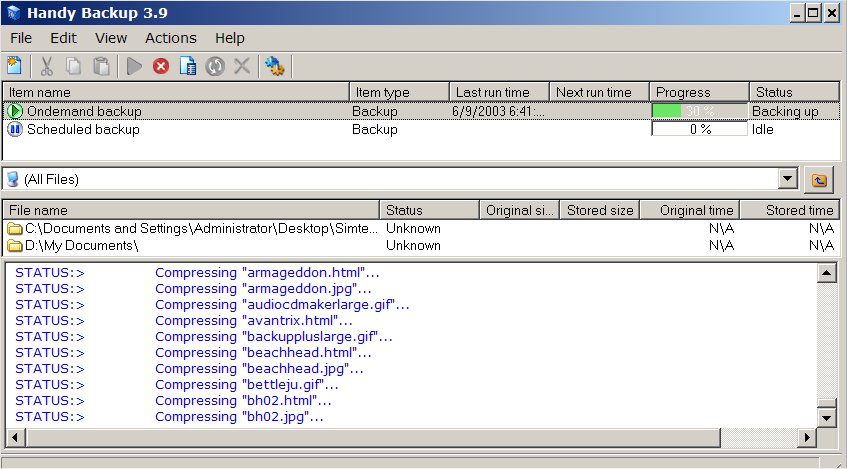Viewport: 847px width, 469px height.
Task: Click log line Compressing "bh02.jpg"
Action: pyautogui.click(x=239, y=417)
